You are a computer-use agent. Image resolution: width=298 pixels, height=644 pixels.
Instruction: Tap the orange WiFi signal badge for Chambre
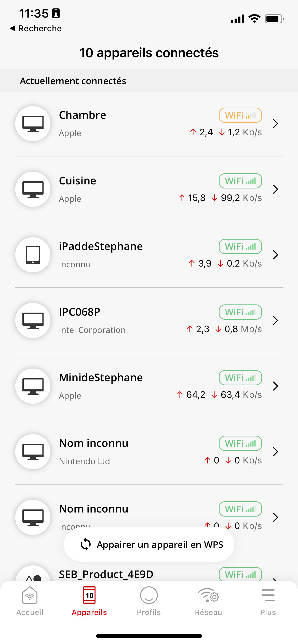click(x=240, y=115)
